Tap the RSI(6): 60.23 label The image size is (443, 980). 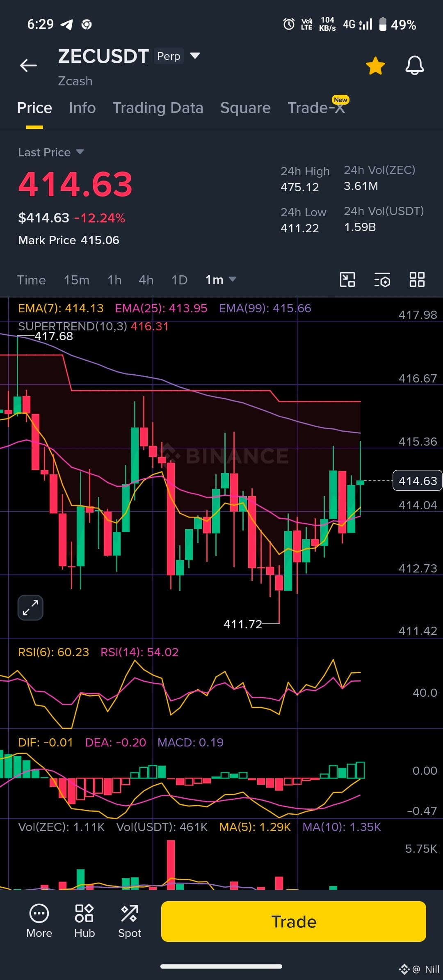tap(53, 652)
